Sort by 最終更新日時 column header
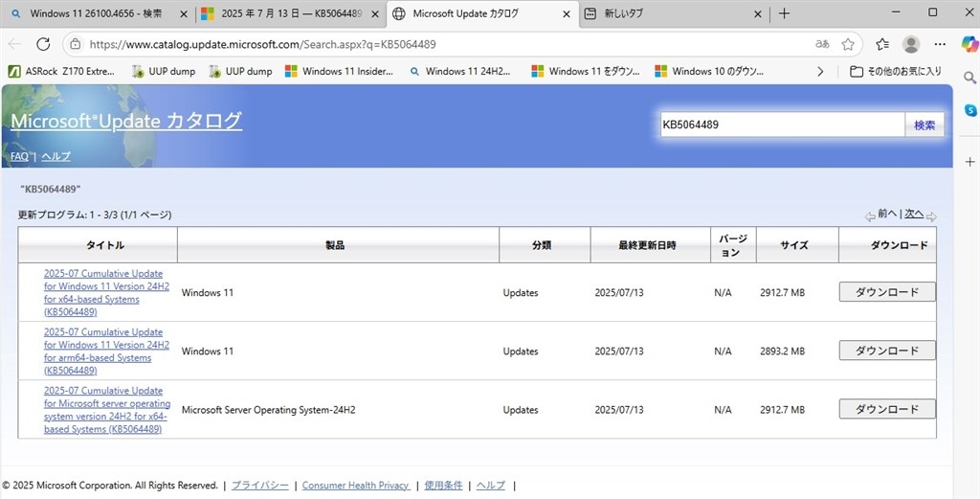The height and width of the screenshot is (499, 980). [x=647, y=245]
